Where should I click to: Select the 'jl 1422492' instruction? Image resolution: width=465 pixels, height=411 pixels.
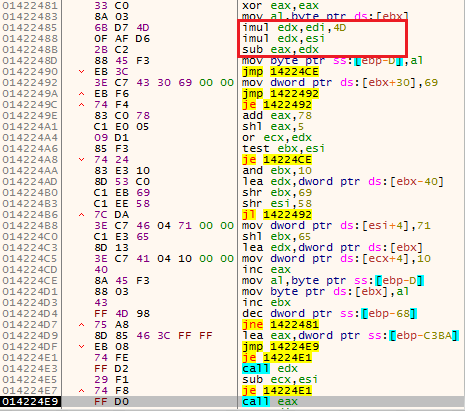click(x=277, y=215)
